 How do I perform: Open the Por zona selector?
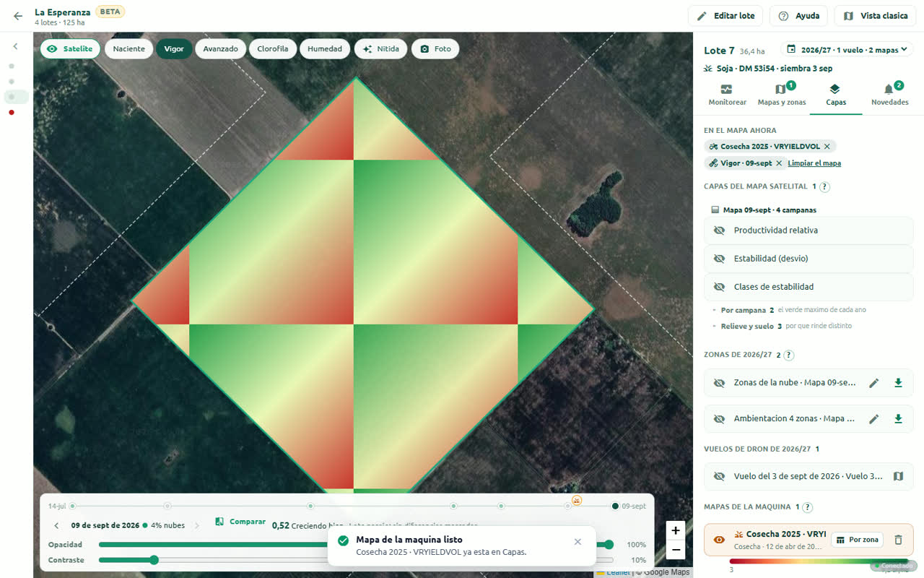[858, 540]
